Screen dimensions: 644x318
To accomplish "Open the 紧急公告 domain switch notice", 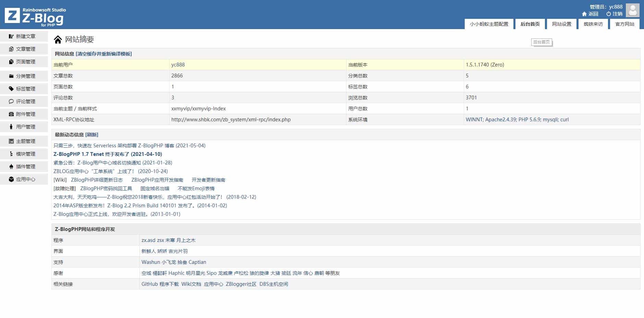I will click(113, 163).
